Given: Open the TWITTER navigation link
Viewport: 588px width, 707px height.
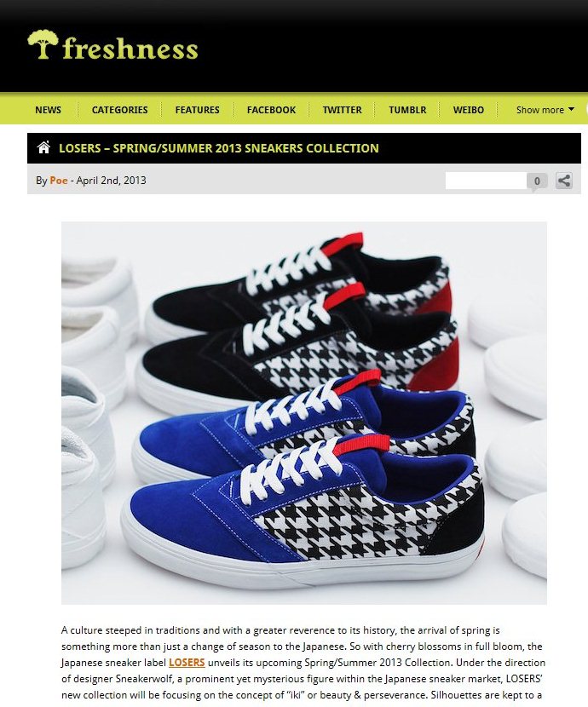Looking at the screenshot, I should [342, 110].
